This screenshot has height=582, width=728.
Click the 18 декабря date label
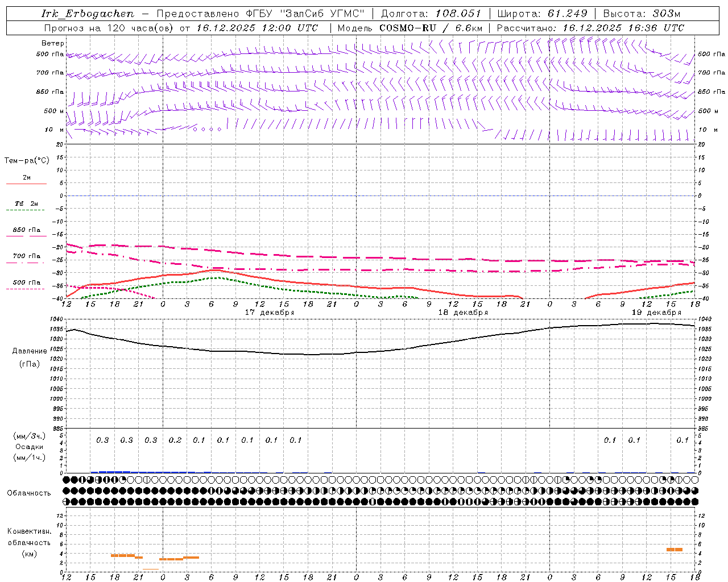click(x=463, y=313)
